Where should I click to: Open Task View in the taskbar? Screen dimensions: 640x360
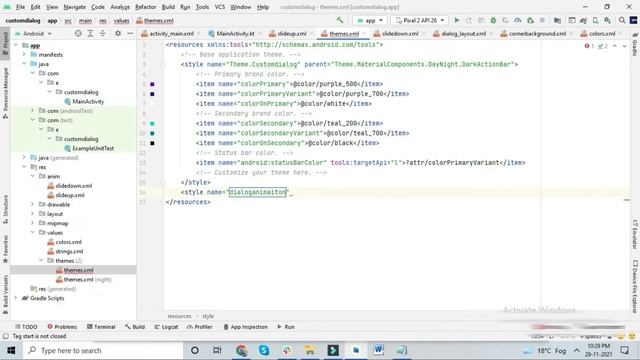point(217,350)
